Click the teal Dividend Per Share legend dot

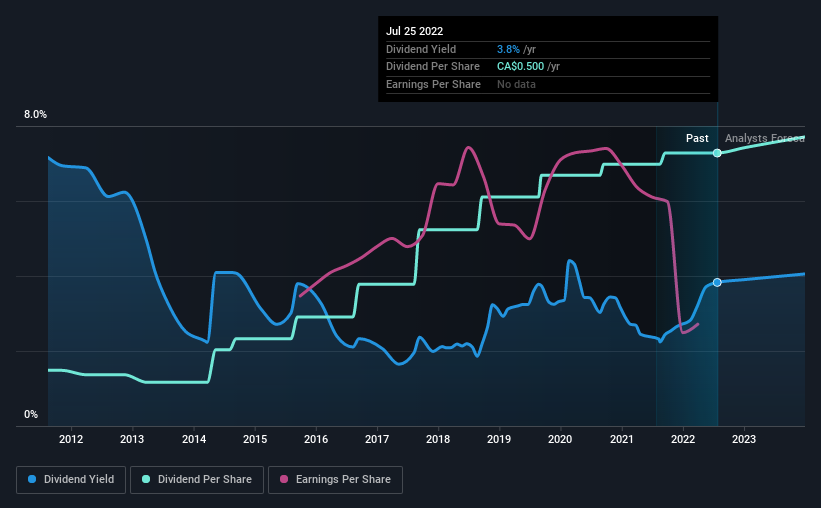tap(146, 479)
